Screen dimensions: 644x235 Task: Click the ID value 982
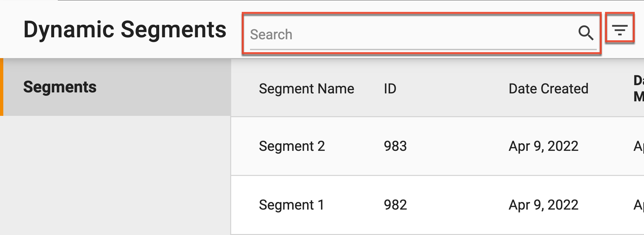click(x=395, y=205)
